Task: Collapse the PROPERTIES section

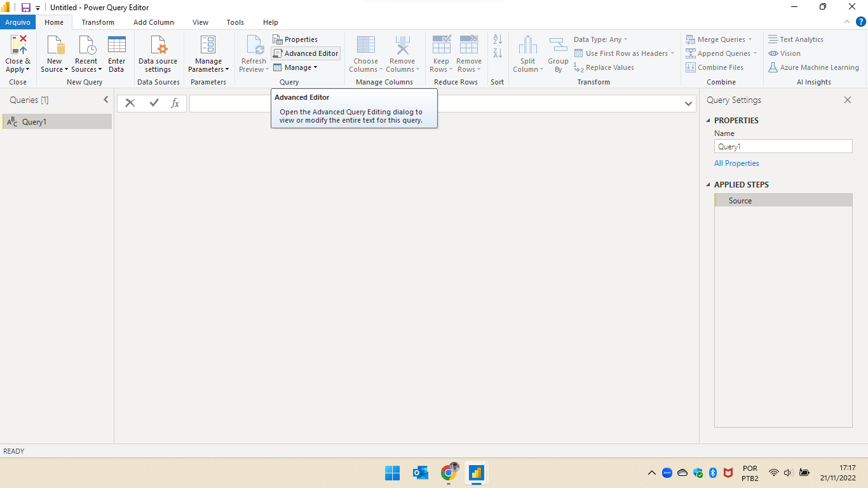Action: [709, 121]
